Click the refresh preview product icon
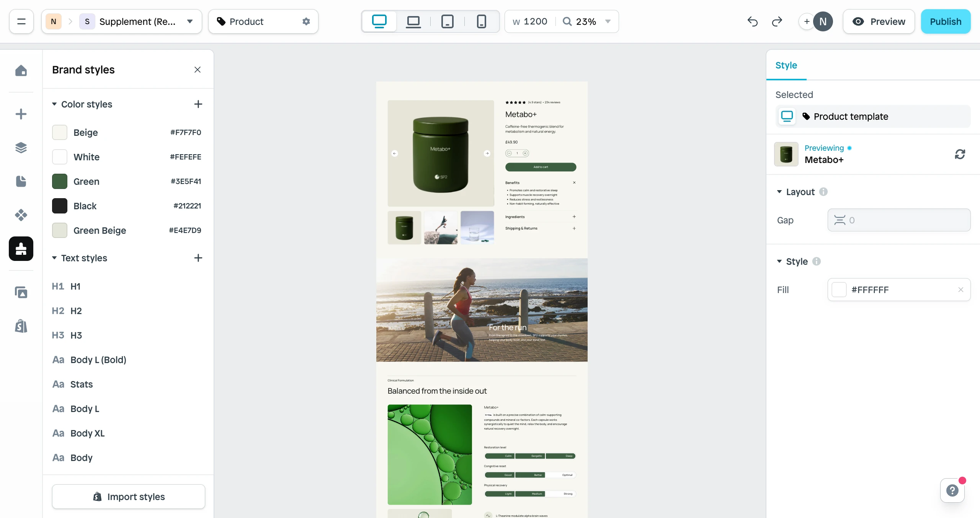This screenshot has width=980, height=518. 960,154
